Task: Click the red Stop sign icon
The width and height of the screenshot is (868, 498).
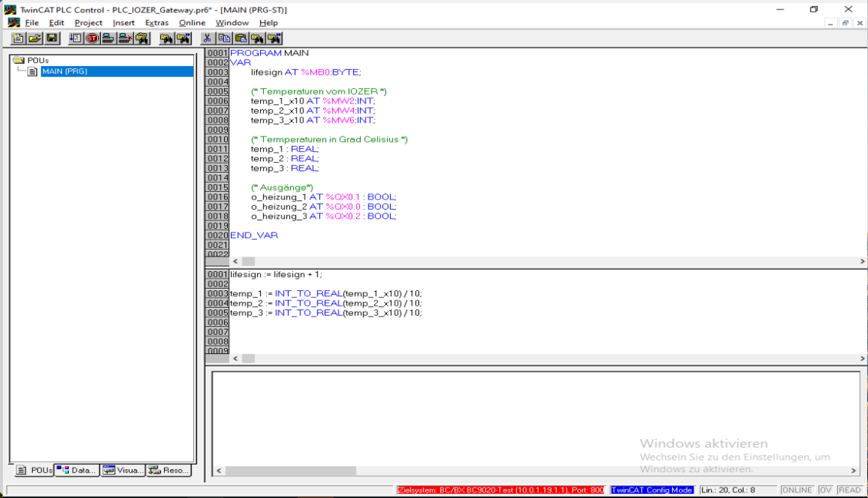Action: (x=92, y=38)
